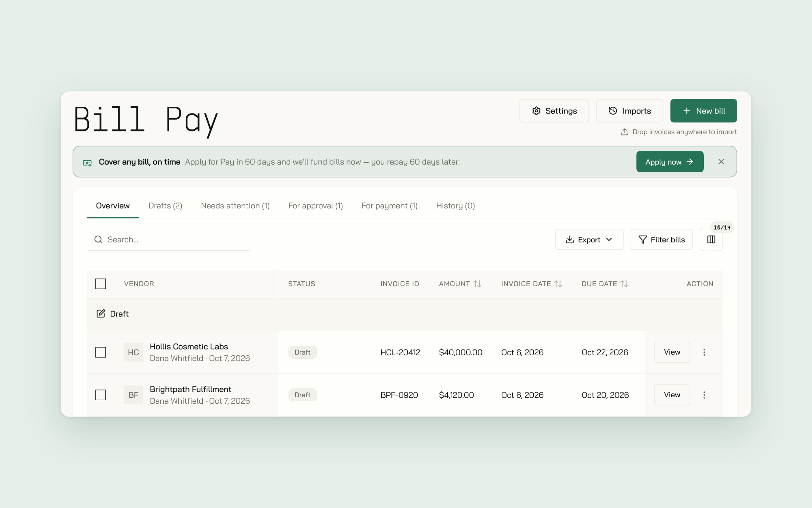The height and width of the screenshot is (508, 812).
Task: Click invoice ID BPF-0920
Action: pyautogui.click(x=399, y=395)
